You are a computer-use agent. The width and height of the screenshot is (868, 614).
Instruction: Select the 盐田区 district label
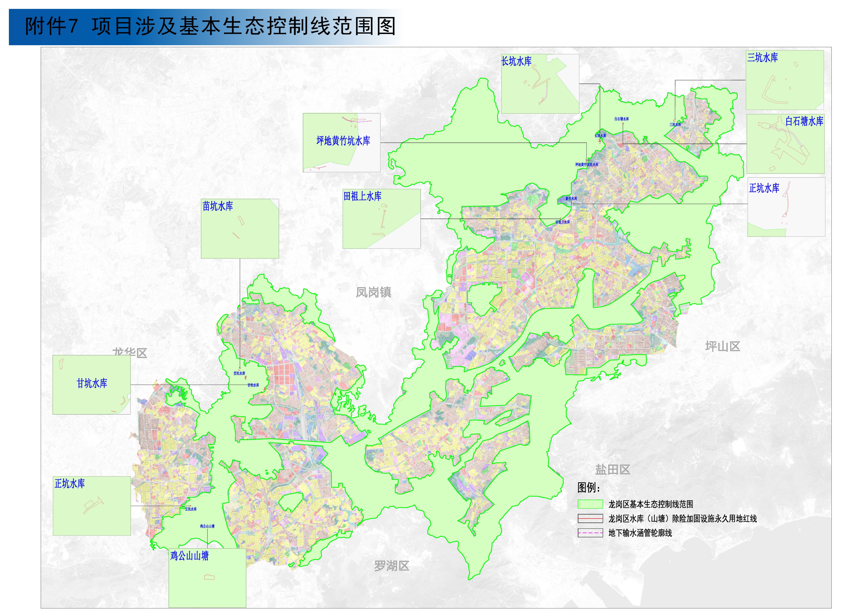612,469
